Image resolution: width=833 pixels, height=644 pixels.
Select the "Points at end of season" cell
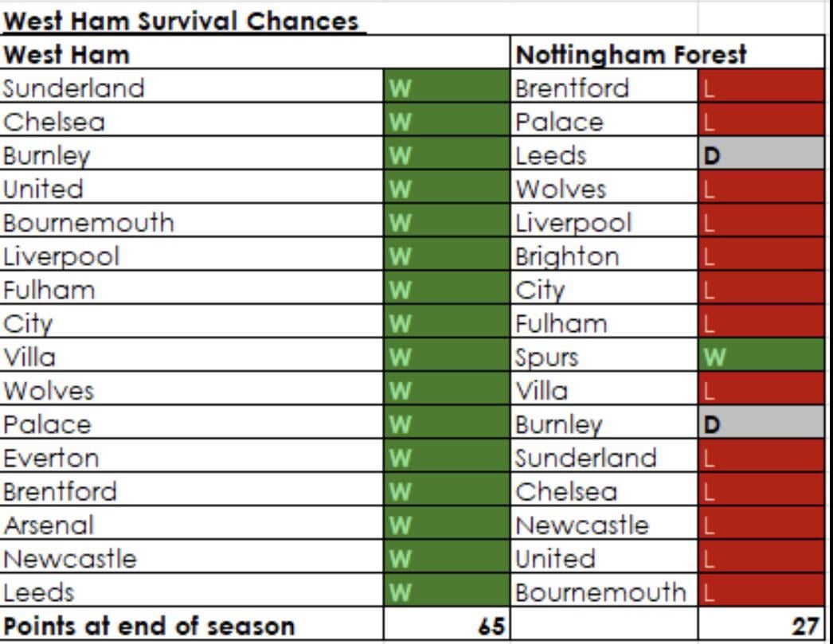coord(148,626)
